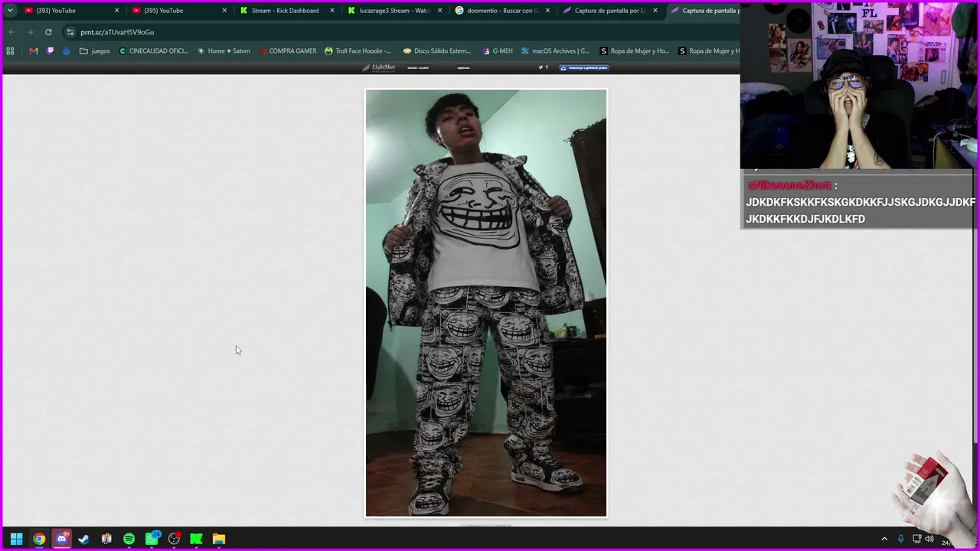
Task: Launch Steam from the taskbar
Action: point(84,539)
